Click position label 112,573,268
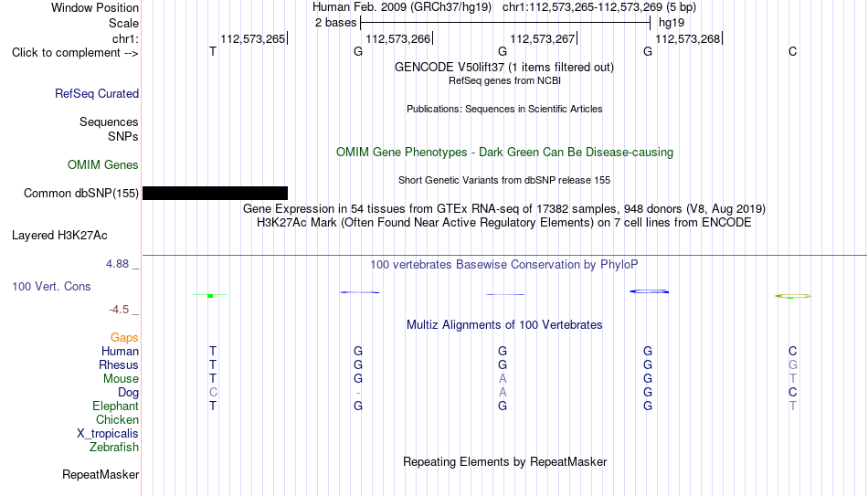The height and width of the screenshot is (496, 868). pyautogui.click(x=687, y=38)
